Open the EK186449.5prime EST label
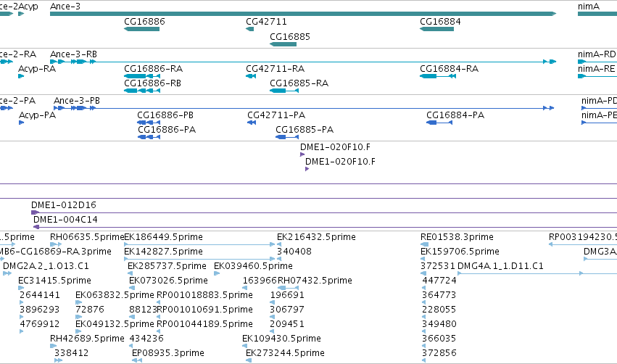 pos(163,237)
